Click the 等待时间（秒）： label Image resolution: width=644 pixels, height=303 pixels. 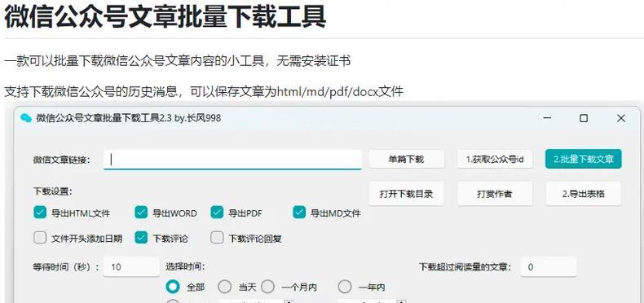pyautogui.click(x=66, y=267)
